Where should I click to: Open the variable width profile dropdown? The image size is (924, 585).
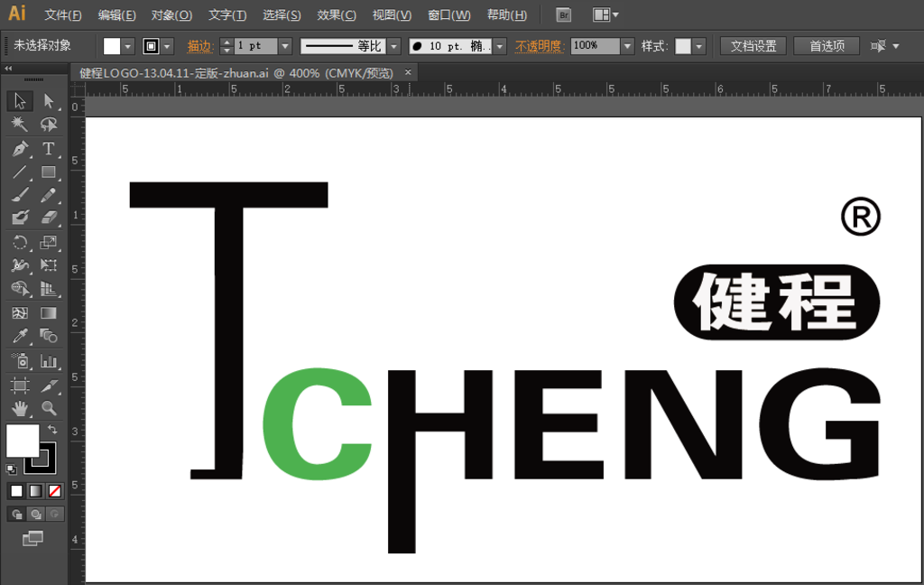tap(393, 46)
